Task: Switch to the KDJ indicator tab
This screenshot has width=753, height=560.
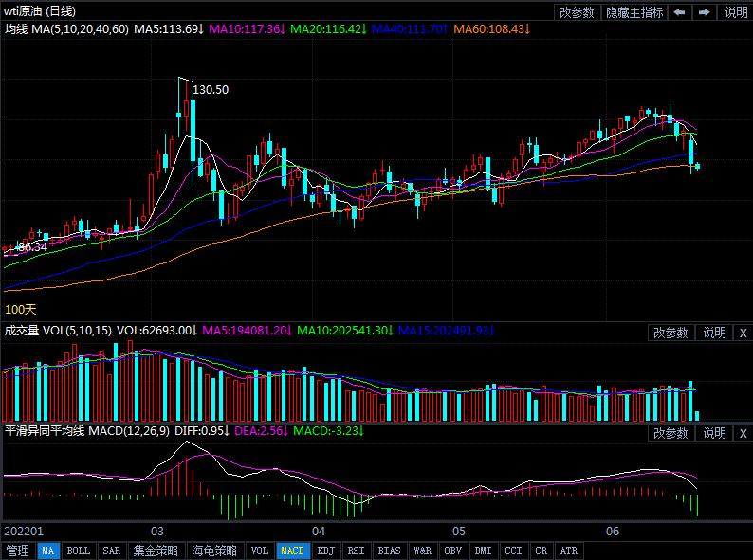Action: coord(325,551)
